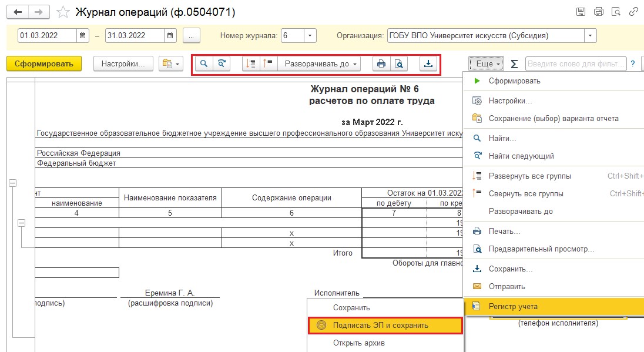Choose Сохранение (выбор) варианта отчета

(554, 118)
